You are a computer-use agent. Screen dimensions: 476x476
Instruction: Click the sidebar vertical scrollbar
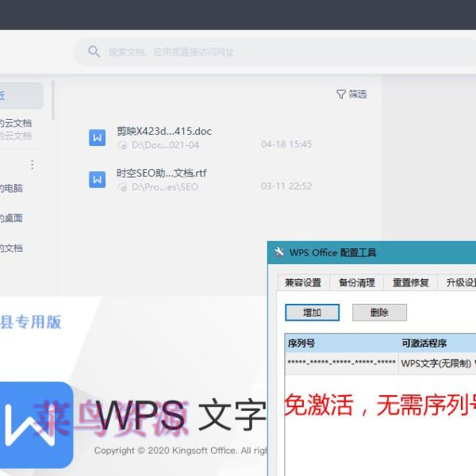[x=53, y=101]
